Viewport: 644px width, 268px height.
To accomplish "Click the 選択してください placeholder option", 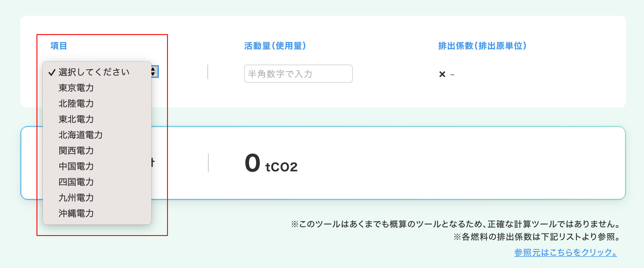I will click(94, 72).
